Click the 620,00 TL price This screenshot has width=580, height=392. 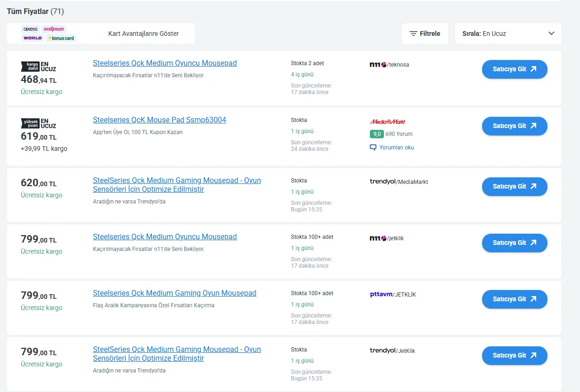tap(39, 183)
